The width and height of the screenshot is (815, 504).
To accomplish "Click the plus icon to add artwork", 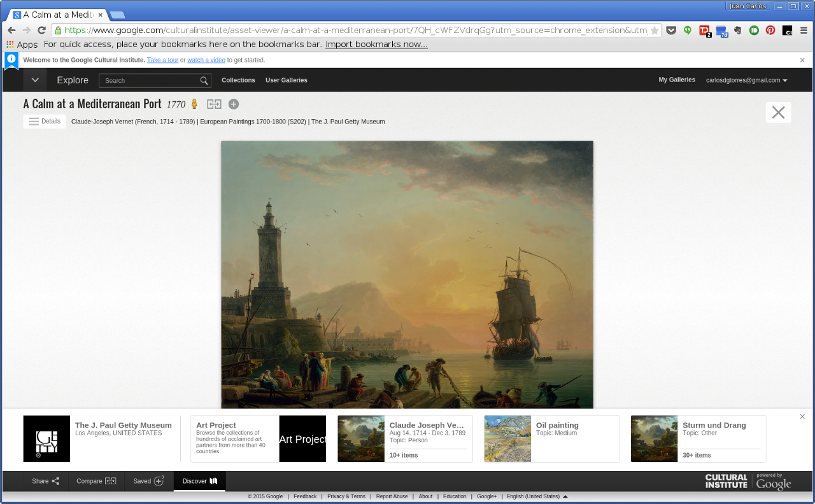I will click(x=233, y=104).
